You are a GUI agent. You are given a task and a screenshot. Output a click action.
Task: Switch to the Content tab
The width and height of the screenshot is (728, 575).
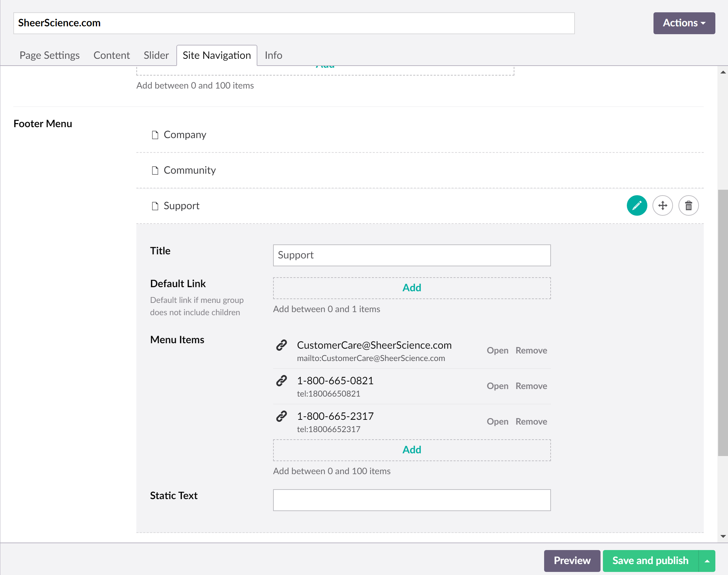[111, 55]
